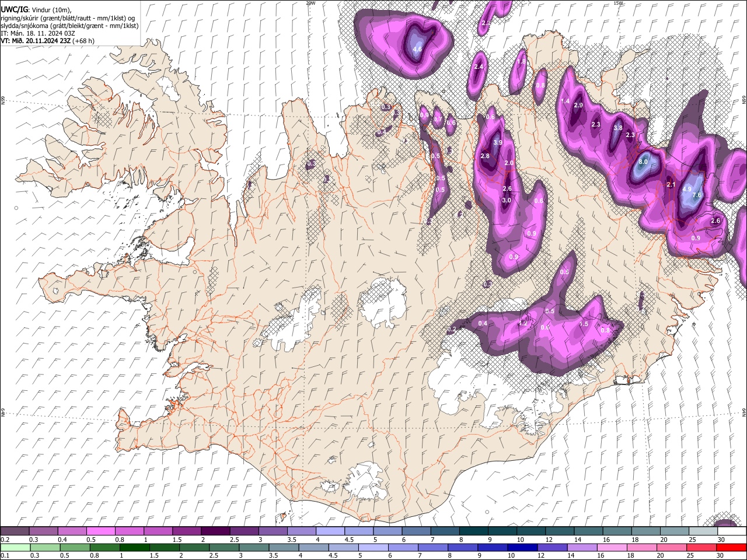Click the 4.9 value on the map
The width and height of the screenshot is (747, 560).
[x=687, y=190]
